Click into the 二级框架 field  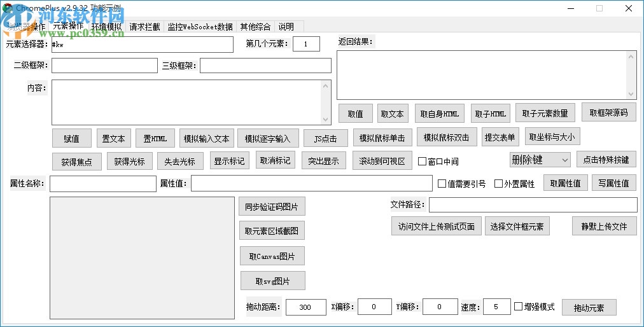pos(105,66)
